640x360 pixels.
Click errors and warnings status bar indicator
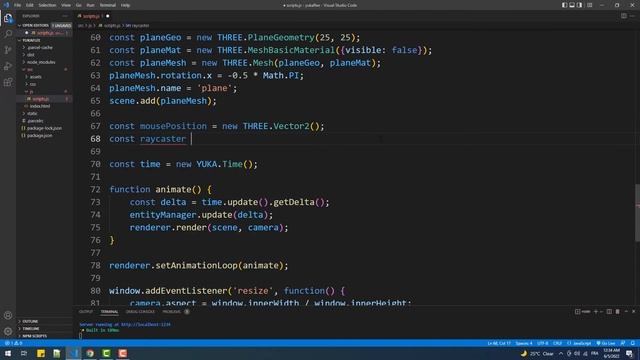[14, 343]
